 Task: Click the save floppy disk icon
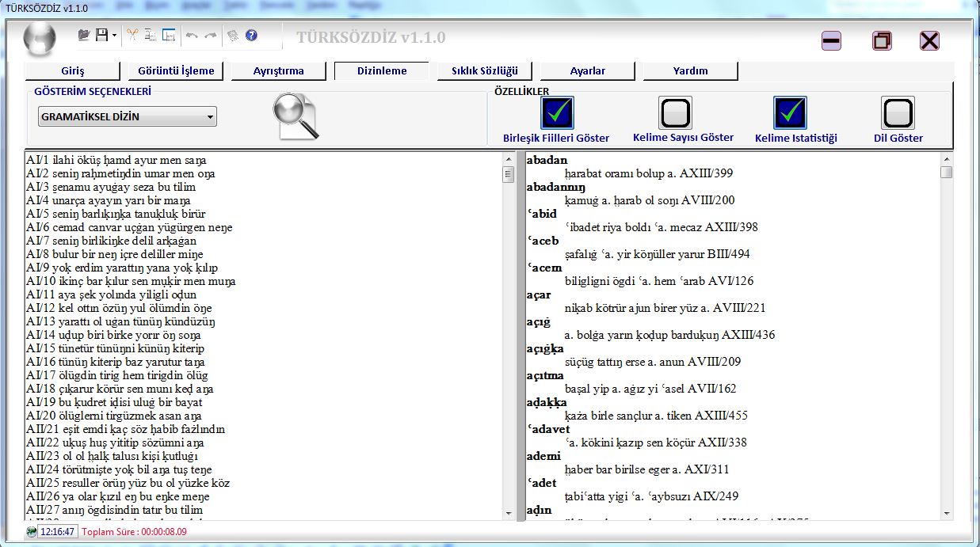tap(101, 36)
